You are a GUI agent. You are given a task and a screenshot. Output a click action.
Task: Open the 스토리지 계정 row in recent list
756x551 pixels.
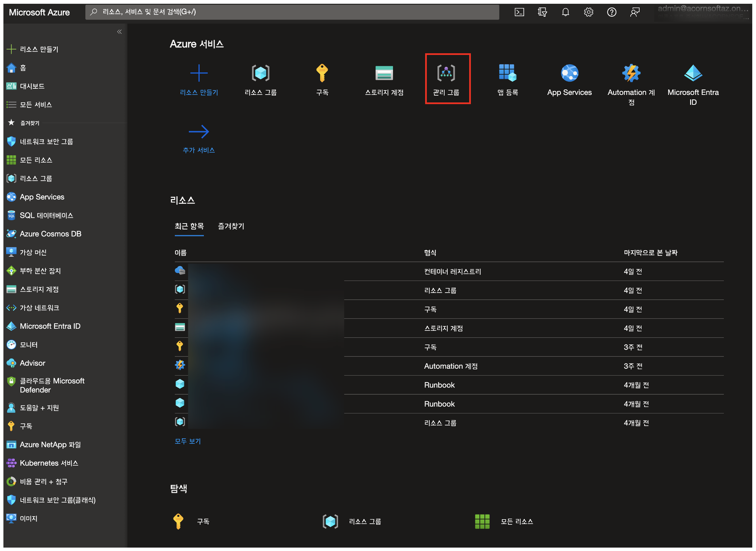point(449,328)
